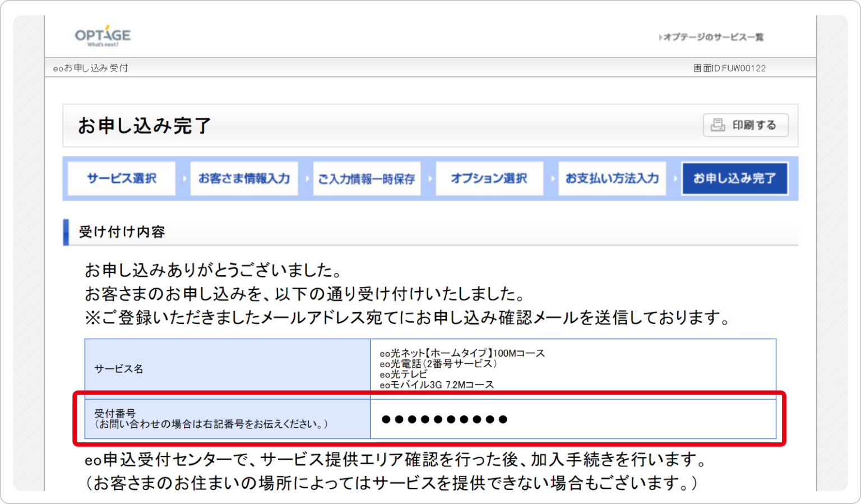Click the arrow connector after ご入力情報一時保存 step
This screenshot has width=861, height=504.
[430, 178]
